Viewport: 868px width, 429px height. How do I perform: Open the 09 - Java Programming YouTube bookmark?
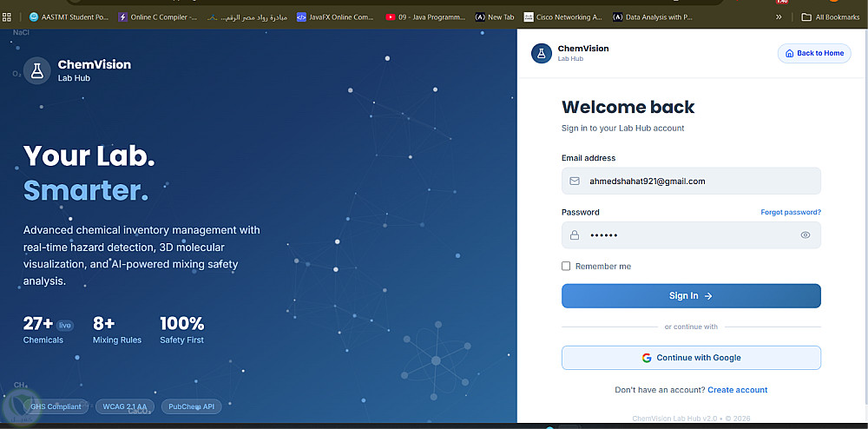pyautogui.click(x=425, y=17)
